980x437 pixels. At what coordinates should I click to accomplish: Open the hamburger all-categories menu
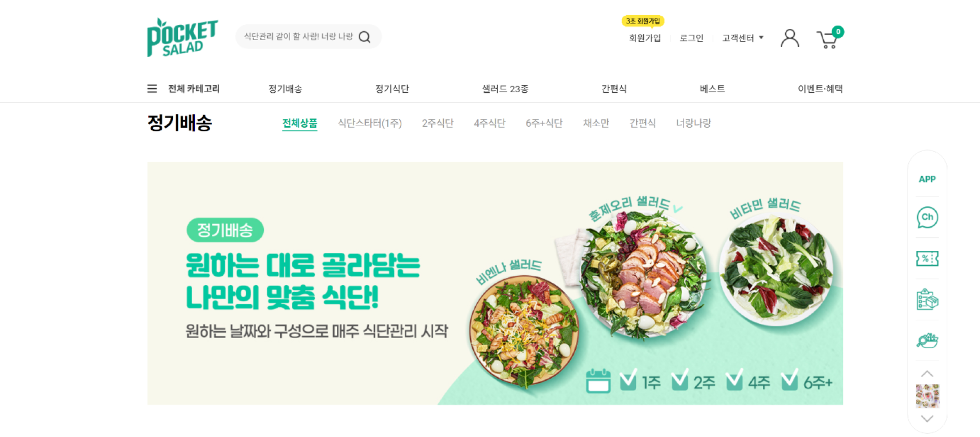tap(152, 89)
